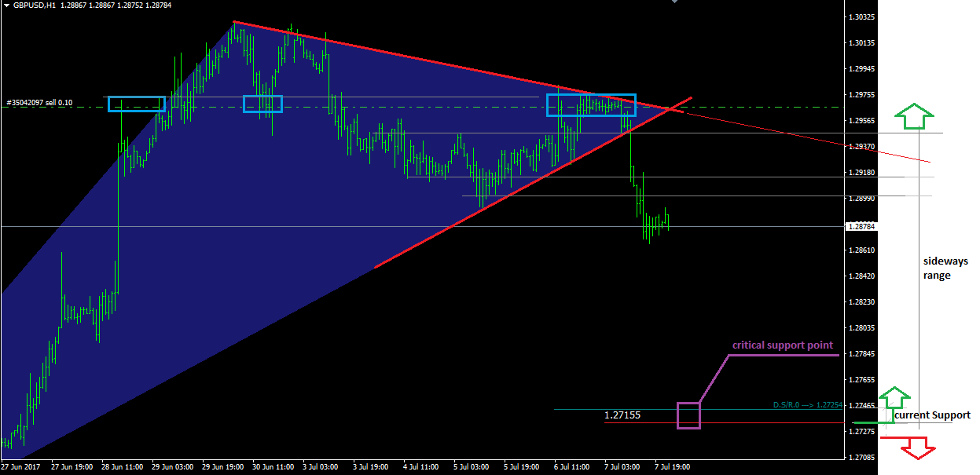Screen dimensions: 980x475
Task: Click the '27 Jun 2017' date label
Action: click(20, 466)
